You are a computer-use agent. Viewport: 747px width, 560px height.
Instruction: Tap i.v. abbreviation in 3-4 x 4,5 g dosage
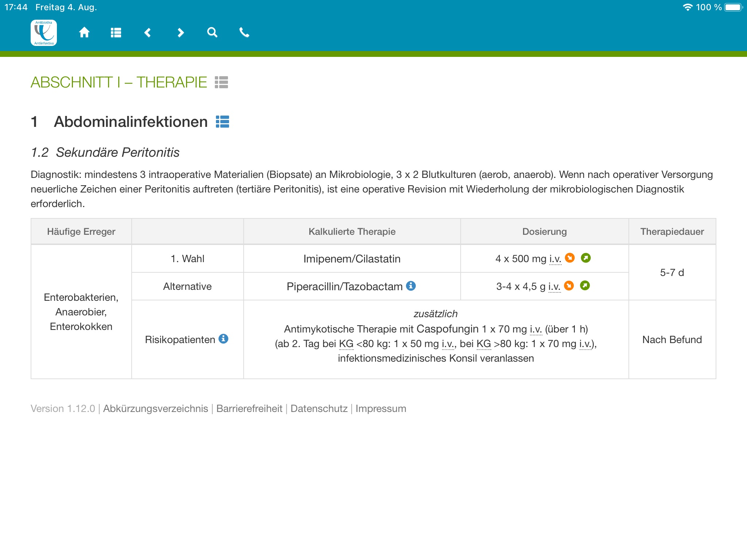pyautogui.click(x=554, y=287)
